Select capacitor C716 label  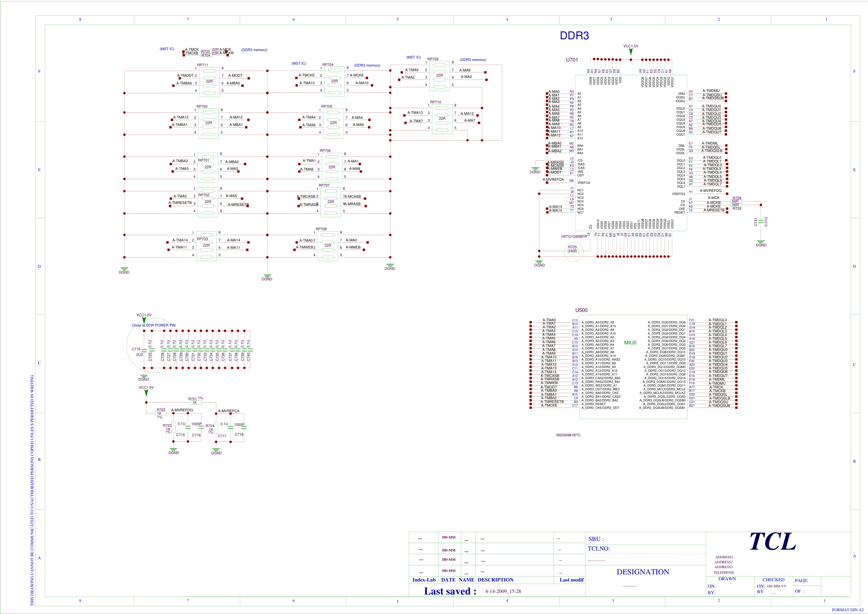pos(196,435)
